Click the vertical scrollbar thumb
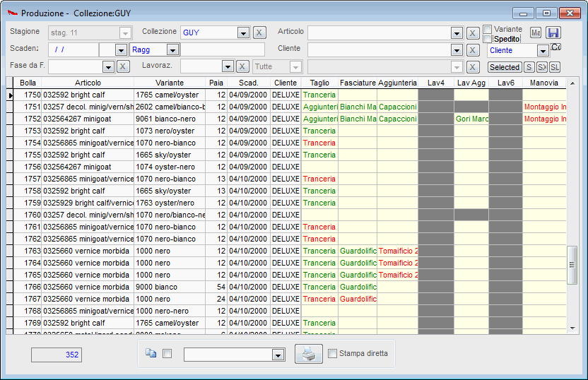 (572, 265)
